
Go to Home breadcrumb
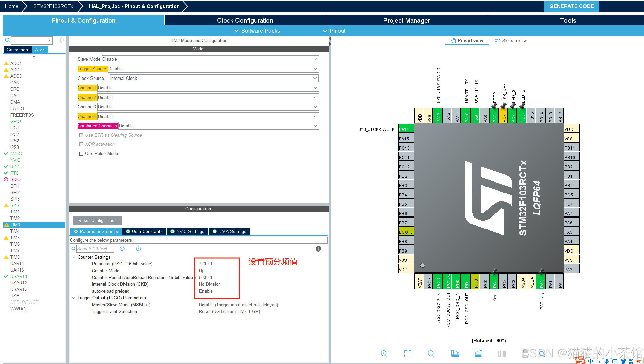(x=12, y=6)
